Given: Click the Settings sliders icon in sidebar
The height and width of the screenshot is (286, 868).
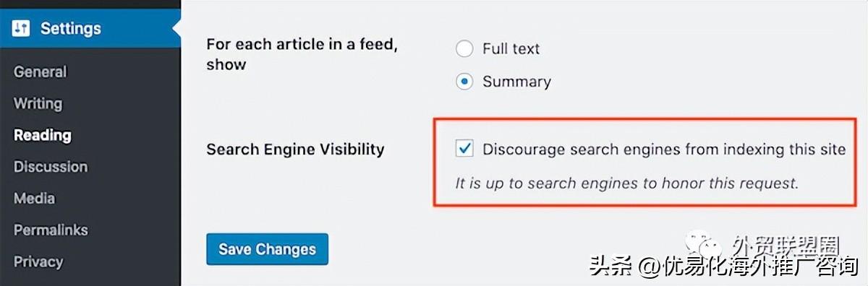Looking at the screenshot, I should pyautogui.click(x=20, y=29).
